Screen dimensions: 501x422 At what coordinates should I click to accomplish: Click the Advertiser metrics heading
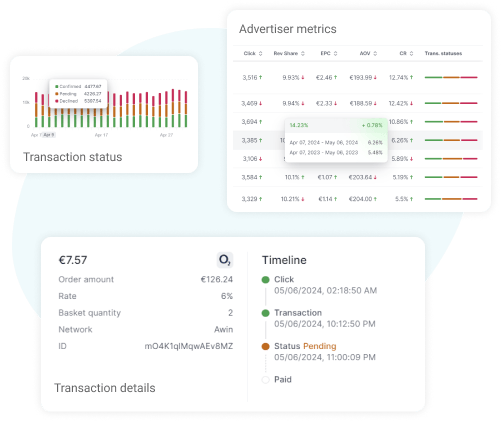[288, 29]
